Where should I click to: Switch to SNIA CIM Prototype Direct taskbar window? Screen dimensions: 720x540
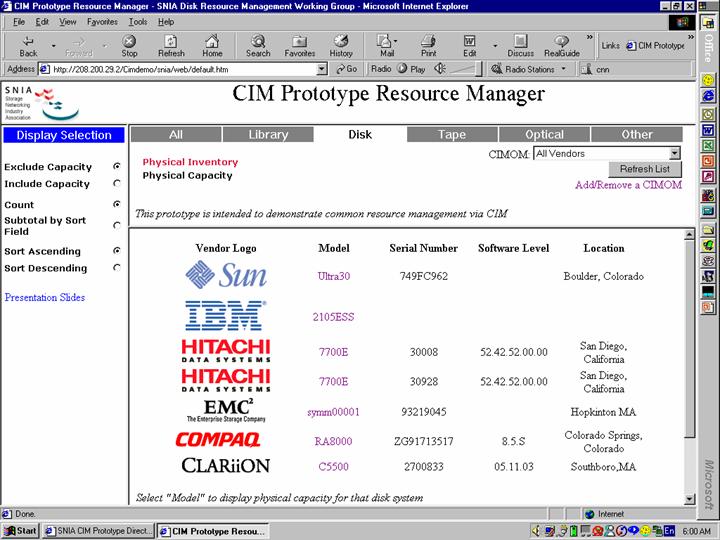coord(98,531)
